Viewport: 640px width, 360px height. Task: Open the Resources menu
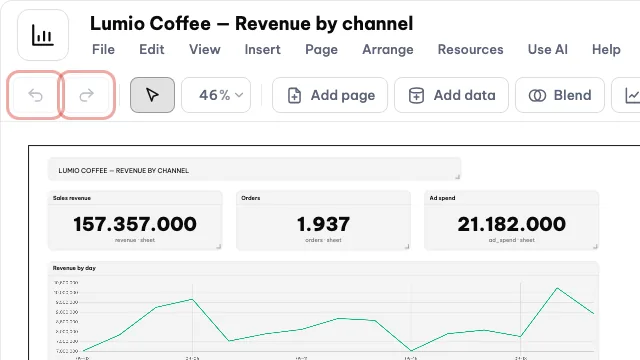(470, 49)
